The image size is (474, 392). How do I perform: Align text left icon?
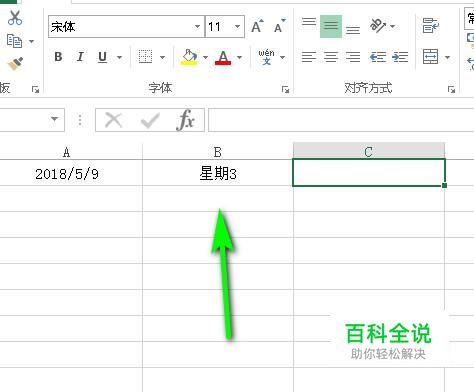click(x=309, y=57)
